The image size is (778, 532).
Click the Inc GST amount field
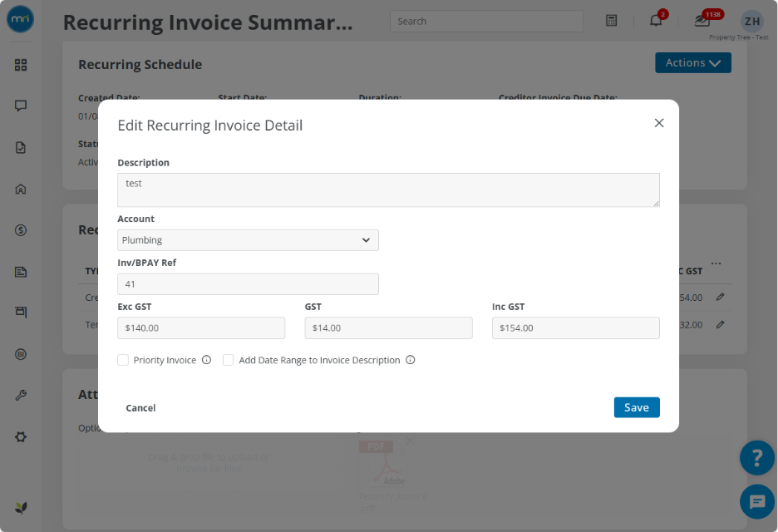[575, 328]
